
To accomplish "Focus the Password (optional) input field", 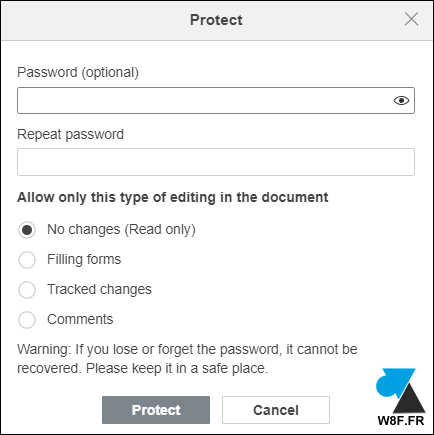I will tap(216, 100).
